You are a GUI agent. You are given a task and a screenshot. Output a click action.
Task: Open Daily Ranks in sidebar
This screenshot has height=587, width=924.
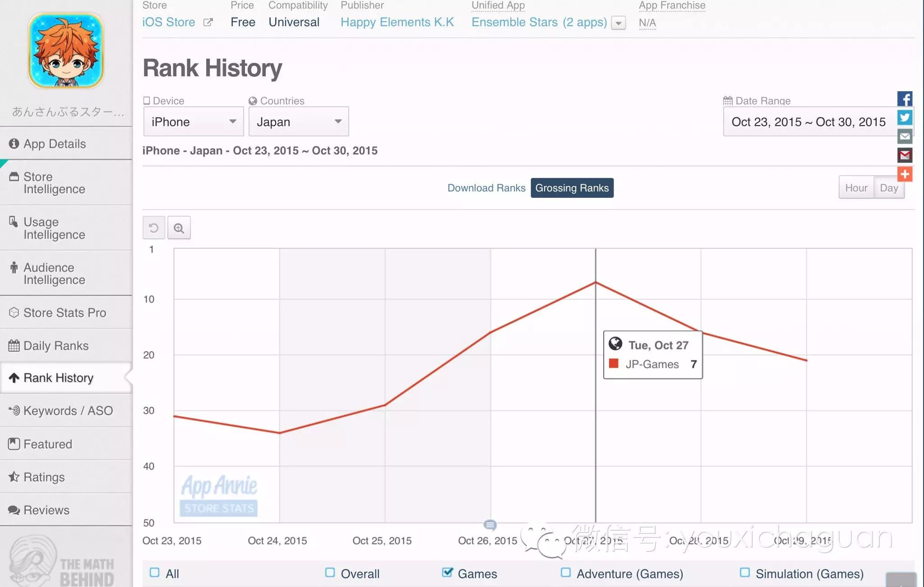[x=56, y=345]
